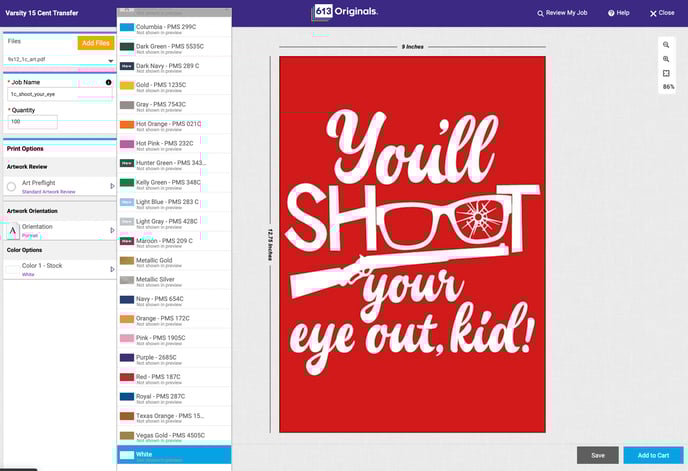Choose Navy - PMS 654C color
Image resolution: width=688 pixels, height=471 pixels.
click(x=174, y=300)
